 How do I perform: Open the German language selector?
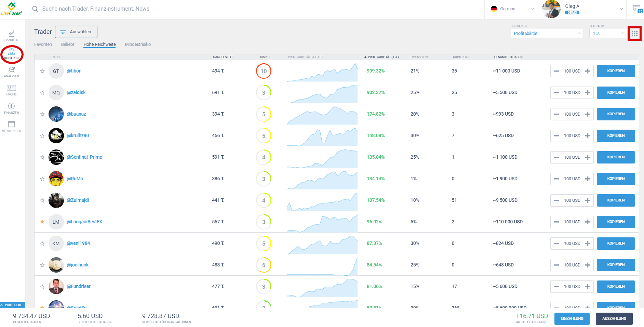click(511, 9)
